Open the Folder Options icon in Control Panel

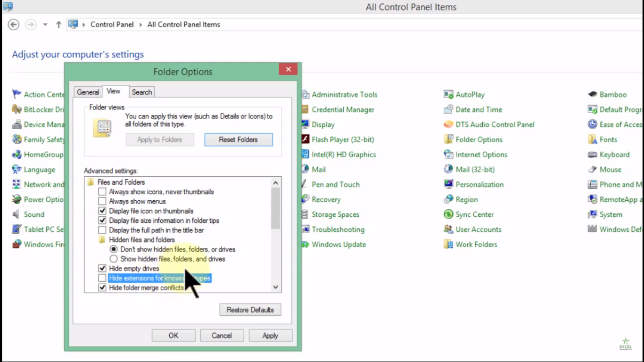tap(473, 140)
